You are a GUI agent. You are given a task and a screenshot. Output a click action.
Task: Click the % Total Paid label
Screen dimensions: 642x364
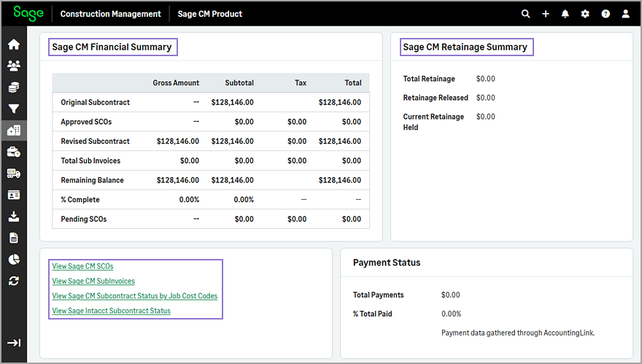point(373,314)
